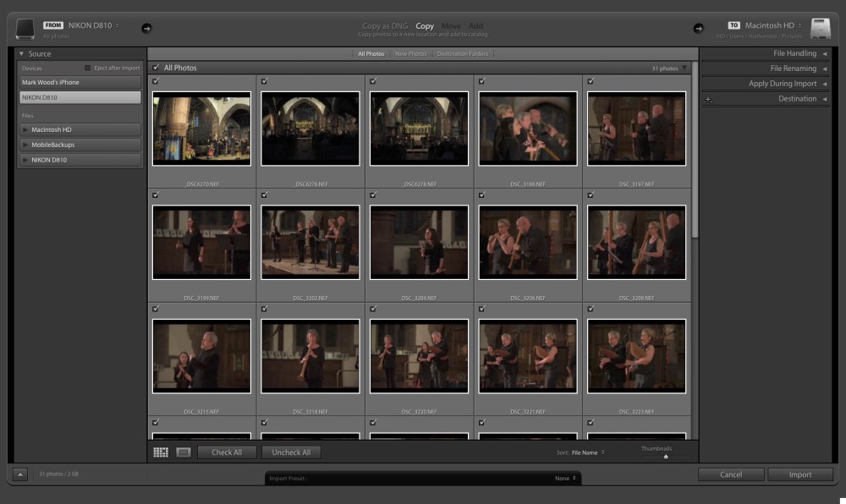Expand MobileBackups folder tree
Viewport: 846px width, 504px height.
tap(25, 145)
